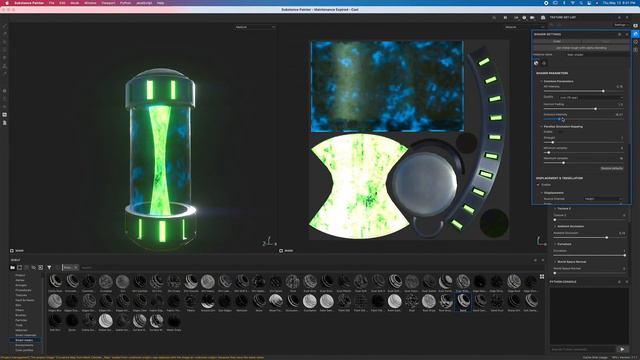The height and width of the screenshot is (360, 640).
Task: Click Spotlight search icon in macOS menu bar
Action: click(581, 3)
